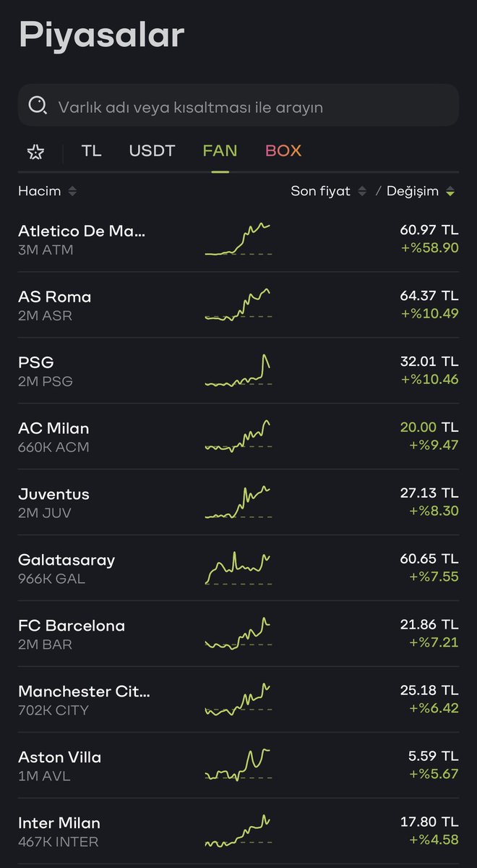Open the favorites star tab

click(x=35, y=151)
